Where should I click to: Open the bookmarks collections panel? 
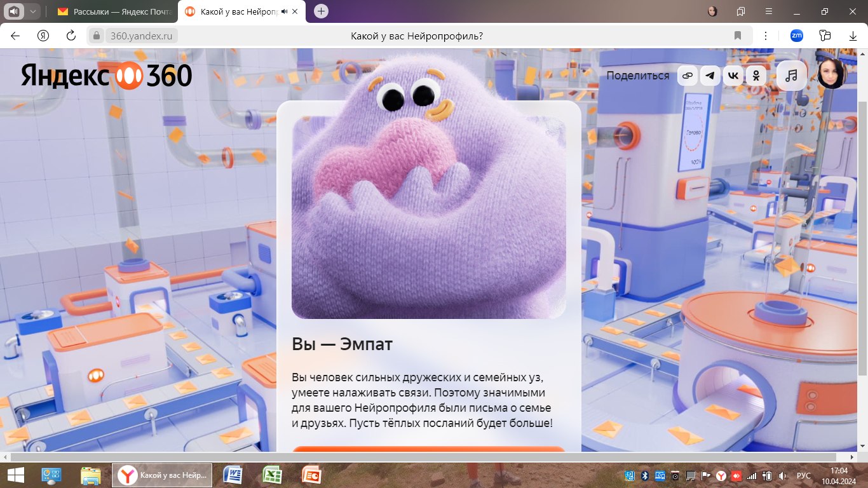click(x=741, y=11)
